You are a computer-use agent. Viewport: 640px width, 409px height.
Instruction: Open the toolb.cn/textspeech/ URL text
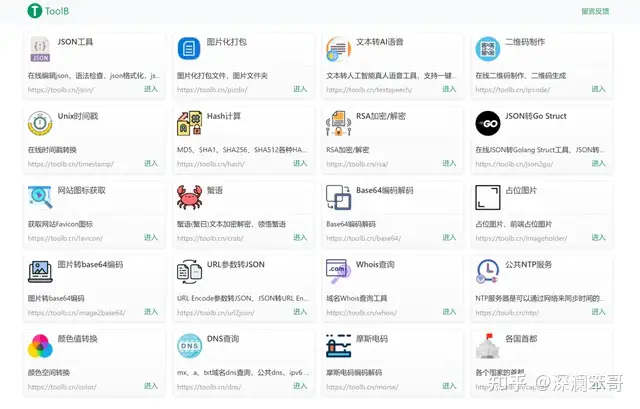pos(369,90)
